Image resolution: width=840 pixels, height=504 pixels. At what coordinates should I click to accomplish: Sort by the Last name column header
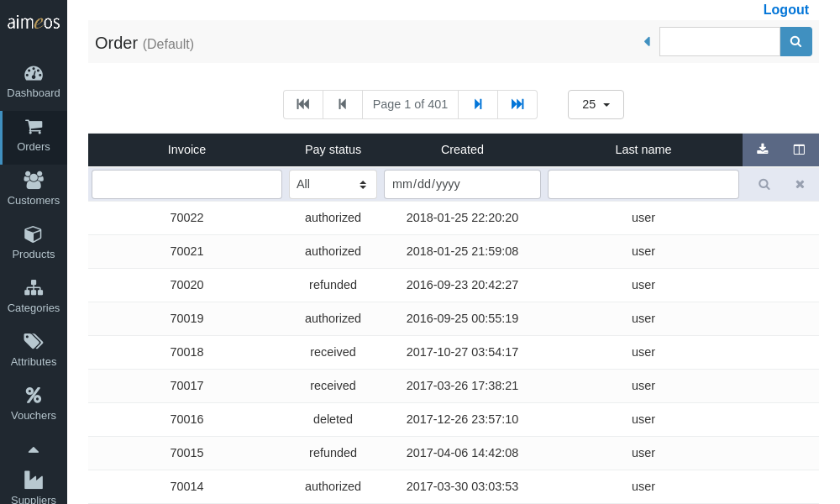pos(643,150)
